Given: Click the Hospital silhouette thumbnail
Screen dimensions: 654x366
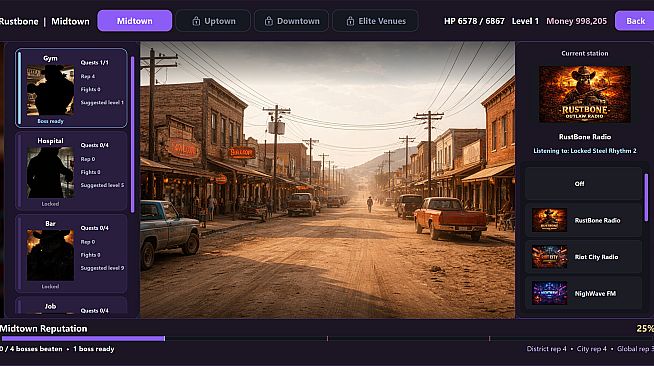Looking at the screenshot, I should tap(50, 173).
